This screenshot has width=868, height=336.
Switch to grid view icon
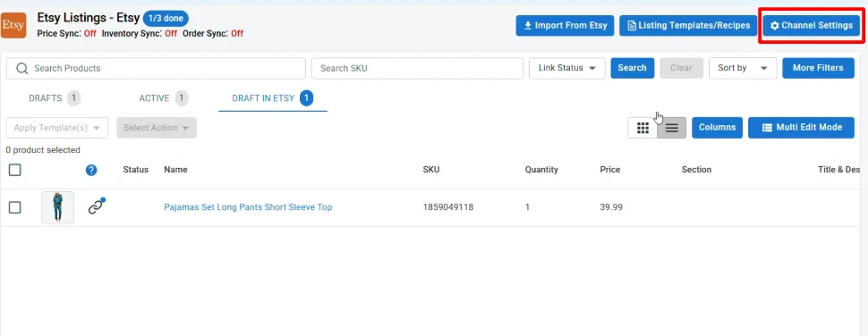642,128
